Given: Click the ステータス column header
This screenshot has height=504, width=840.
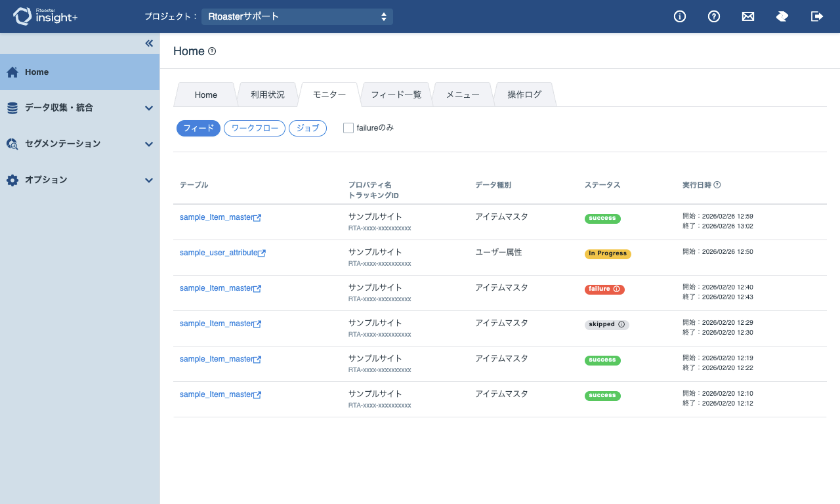Looking at the screenshot, I should click(x=602, y=185).
